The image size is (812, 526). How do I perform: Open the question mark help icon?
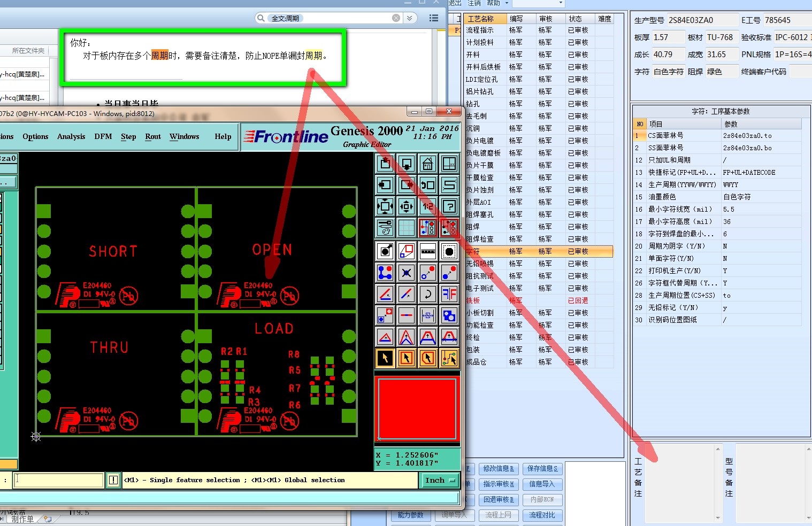pos(449,206)
